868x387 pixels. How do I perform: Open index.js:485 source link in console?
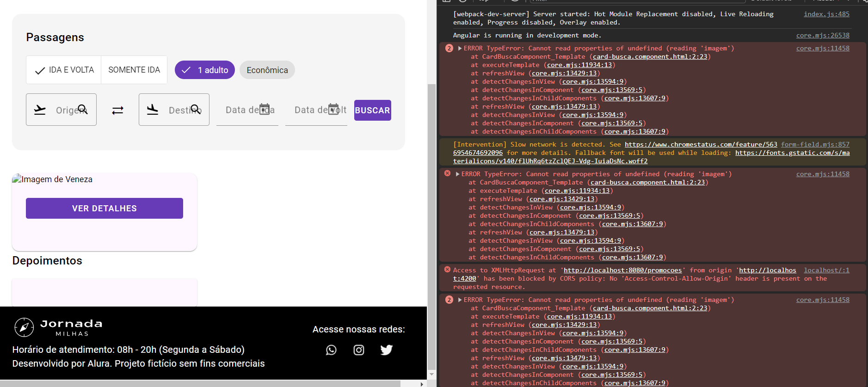pos(826,14)
